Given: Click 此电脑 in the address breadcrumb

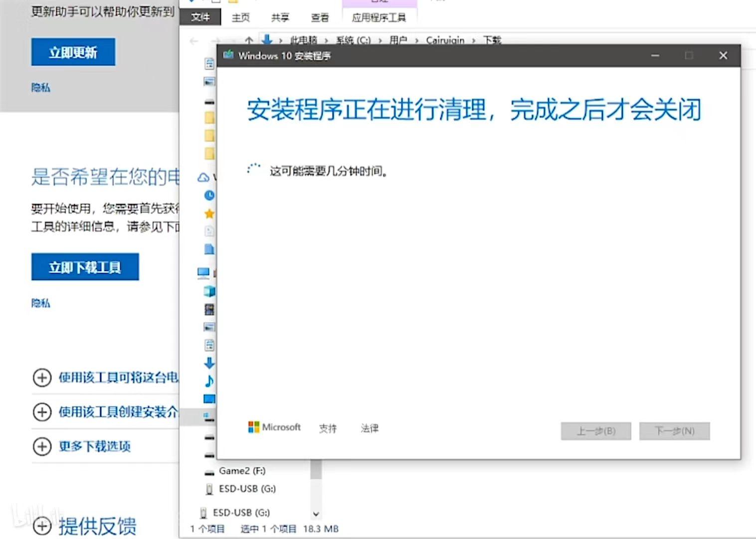Looking at the screenshot, I should coord(304,40).
